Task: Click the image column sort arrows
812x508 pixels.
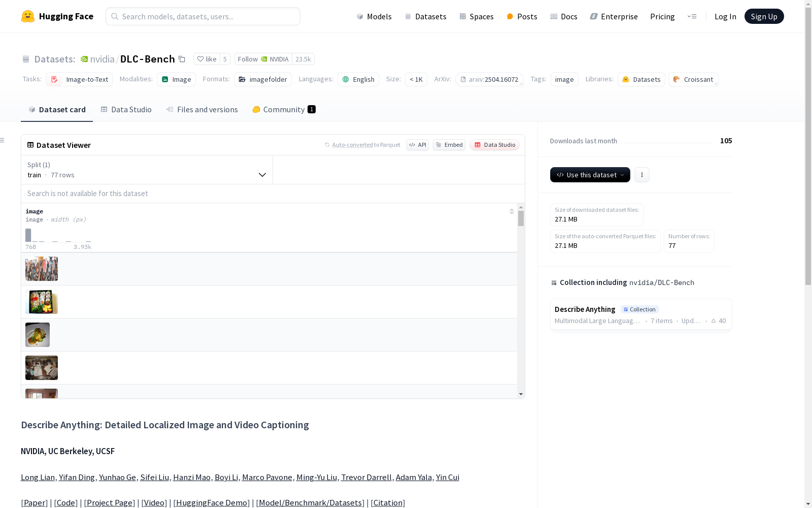Action: (512, 211)
